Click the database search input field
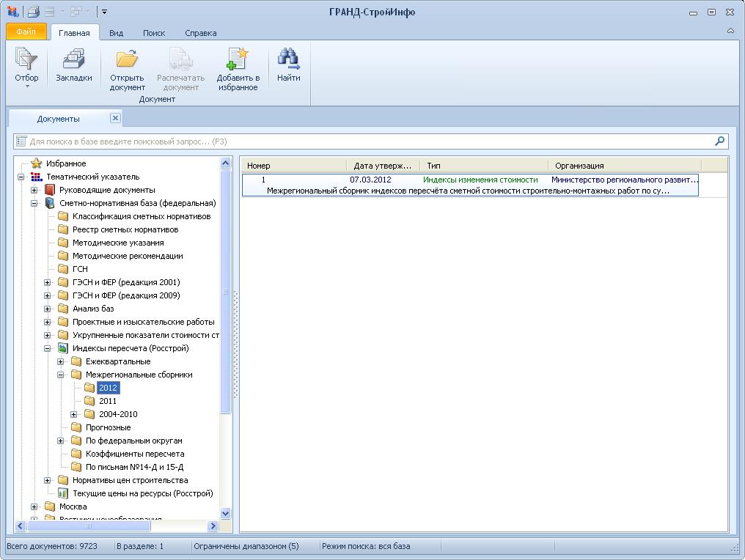This screenshot has height=560, width=745. [367, 141]
